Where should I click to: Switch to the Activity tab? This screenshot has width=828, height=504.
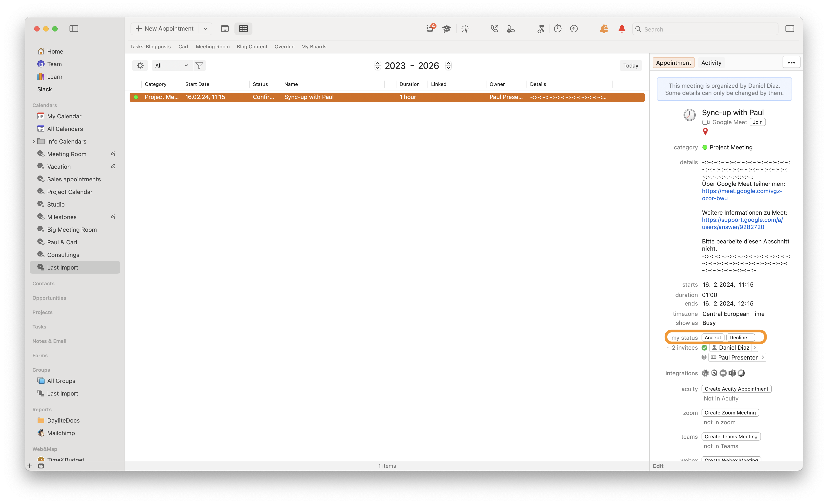711,63
